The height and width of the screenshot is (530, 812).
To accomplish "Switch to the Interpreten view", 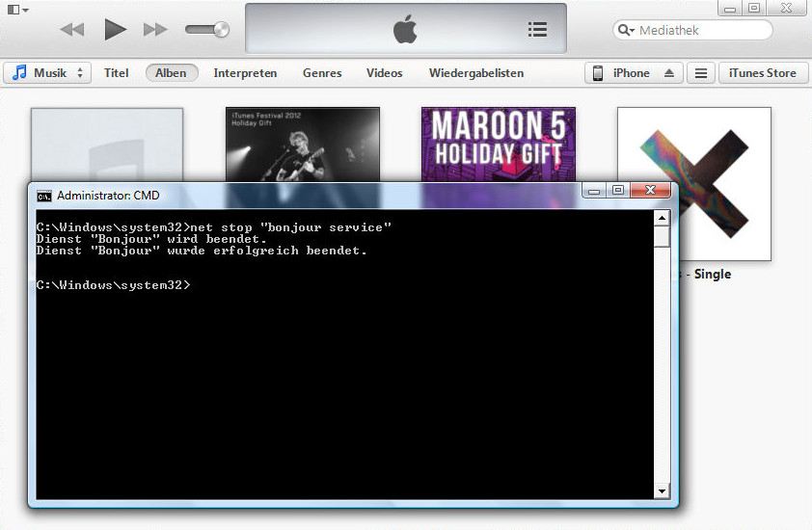I will (245, 73).
